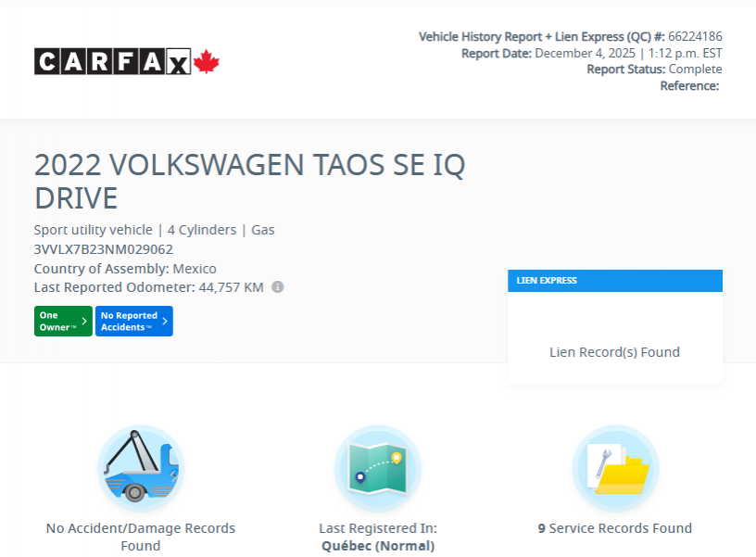Image resolution: width=756 pixels, height=557 pixels.
Task: Select the LIEN EXPRESS header bar
Action: 614,280
